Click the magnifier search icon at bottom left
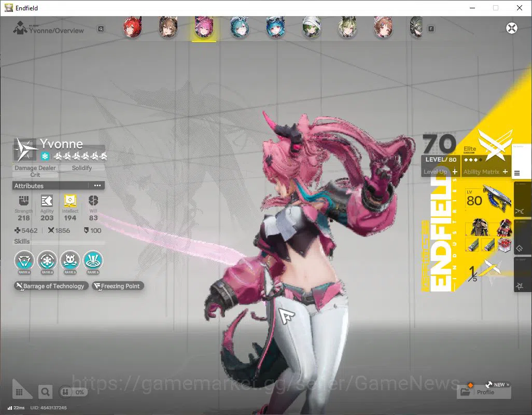This screenshot has width=532, height=415. tap(45, 392)
